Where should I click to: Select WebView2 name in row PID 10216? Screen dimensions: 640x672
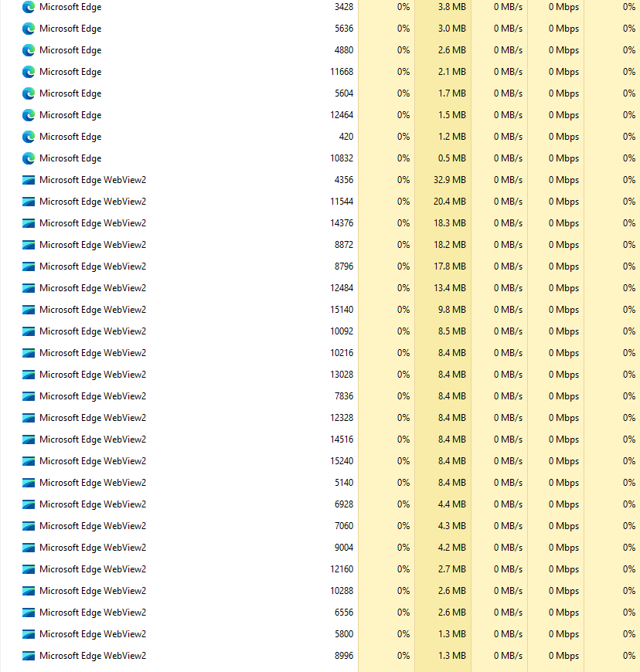93,353
